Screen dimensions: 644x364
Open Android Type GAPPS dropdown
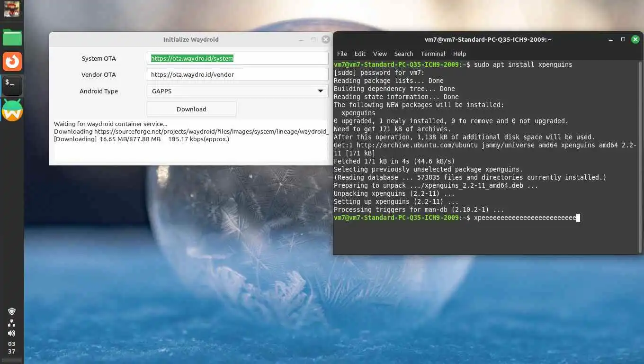pos(237,91)
